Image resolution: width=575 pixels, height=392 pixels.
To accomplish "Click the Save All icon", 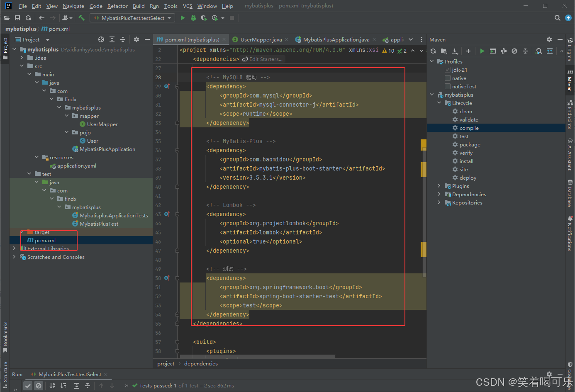I will pos(17,18).
